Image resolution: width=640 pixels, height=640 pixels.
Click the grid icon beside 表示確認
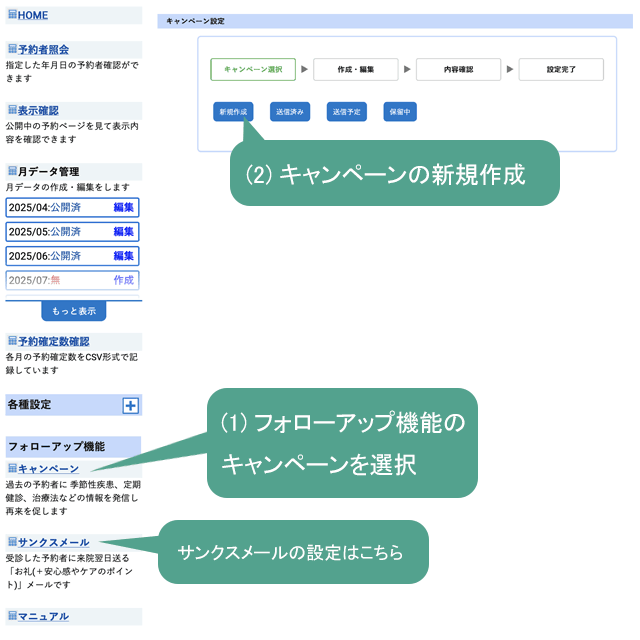pyautogui.click(x=13, y=110)
